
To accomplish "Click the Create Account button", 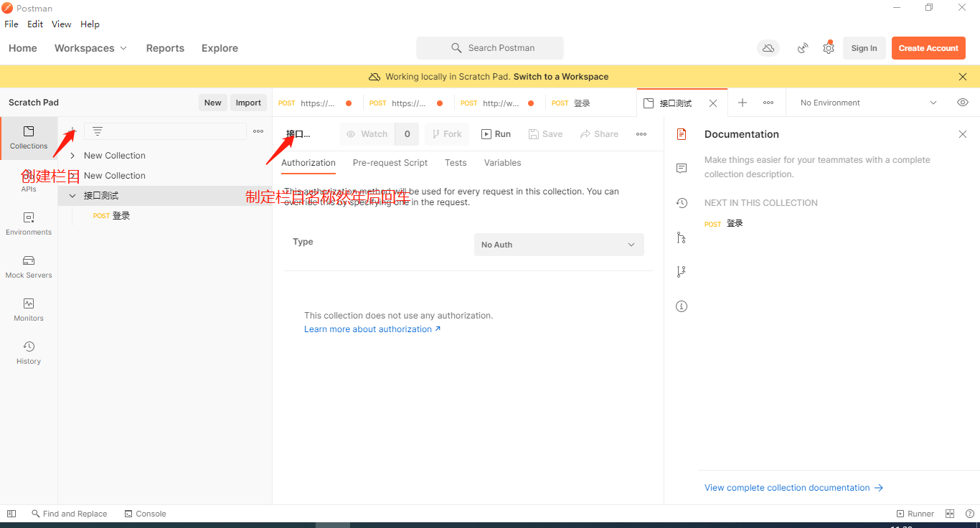I will (x=928, y=48).
